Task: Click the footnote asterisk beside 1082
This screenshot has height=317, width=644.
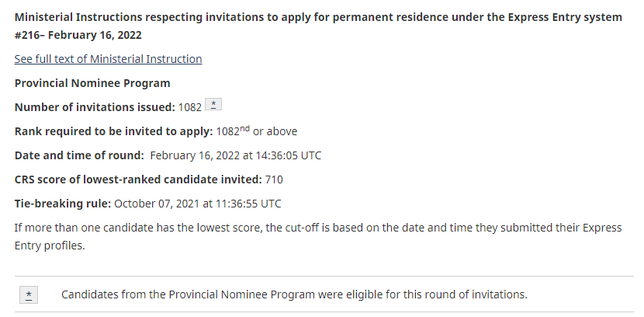Action: (x=215, y=106)
